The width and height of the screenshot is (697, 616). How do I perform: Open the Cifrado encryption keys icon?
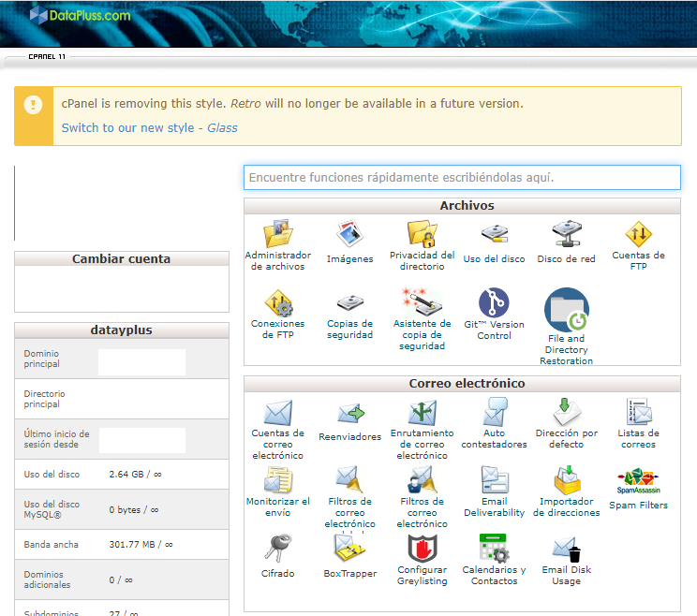(x=278, y=549)
